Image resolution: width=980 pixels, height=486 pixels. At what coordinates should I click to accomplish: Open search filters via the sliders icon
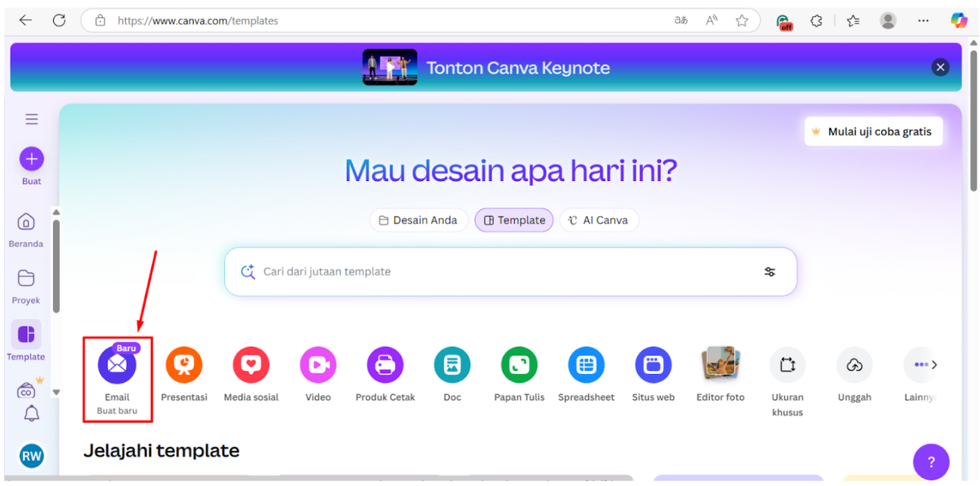click(770, 272)
